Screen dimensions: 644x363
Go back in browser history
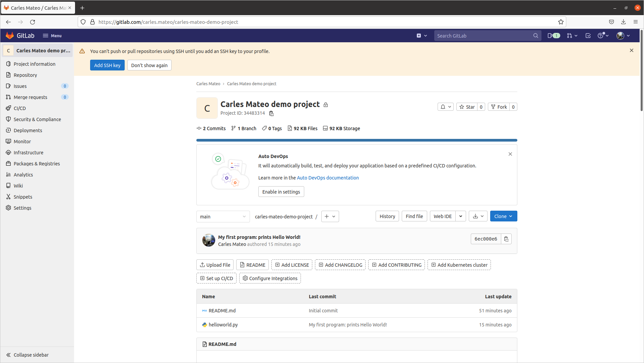[8, 22]
